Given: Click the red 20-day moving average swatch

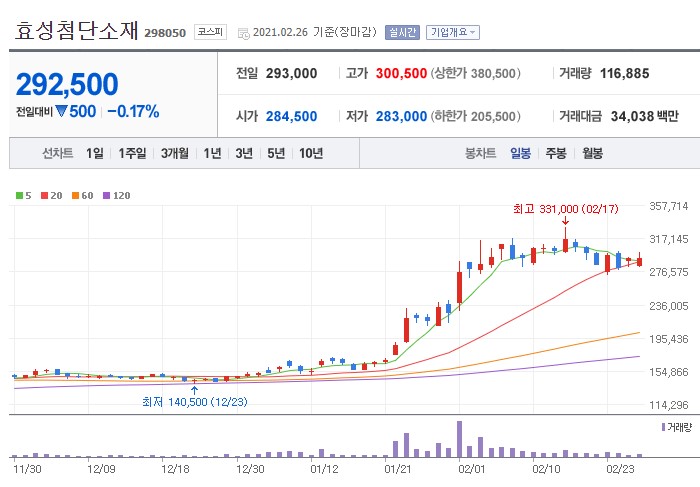Looking at the screenshot, I should [x=44, y=196].
